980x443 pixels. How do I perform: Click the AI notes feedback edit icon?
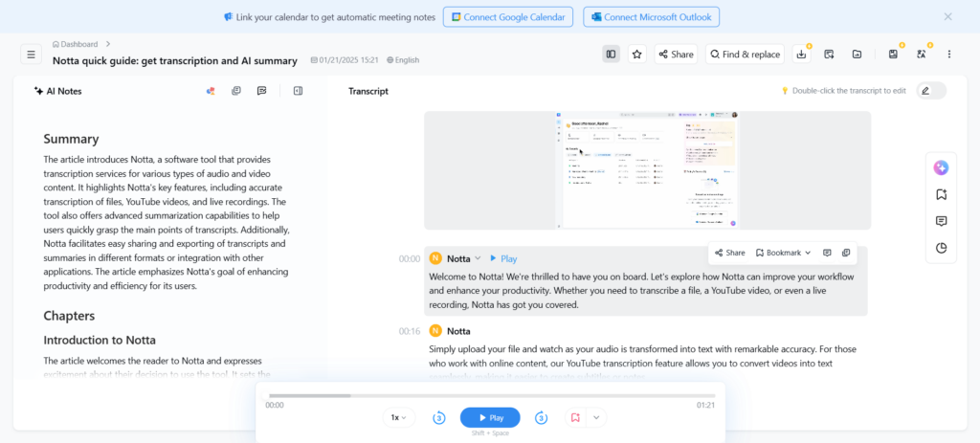(262, 91)
